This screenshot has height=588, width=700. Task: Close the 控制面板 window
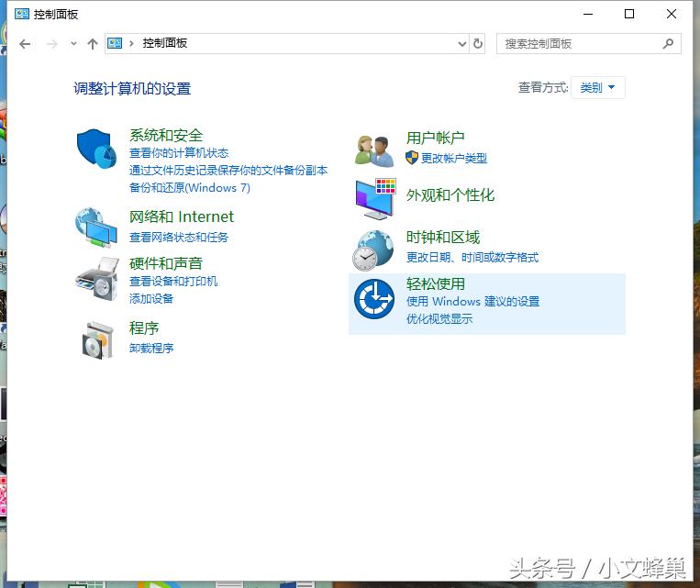tap(671, 15)
